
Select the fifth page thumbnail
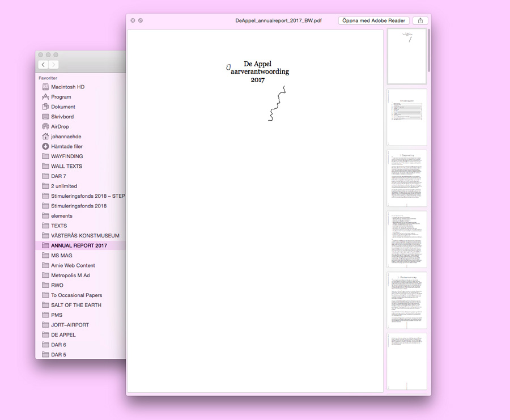(x=406, y=300)
